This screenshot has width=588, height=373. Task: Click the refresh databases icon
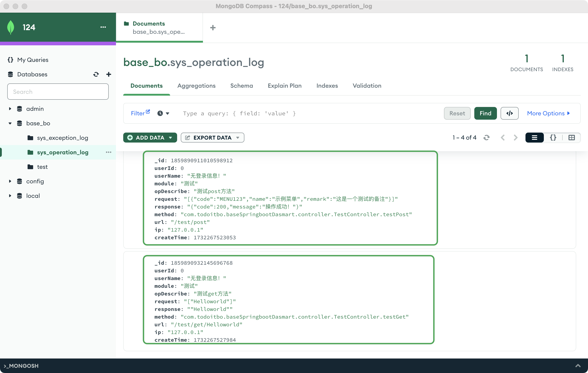[x=96, y=74]
